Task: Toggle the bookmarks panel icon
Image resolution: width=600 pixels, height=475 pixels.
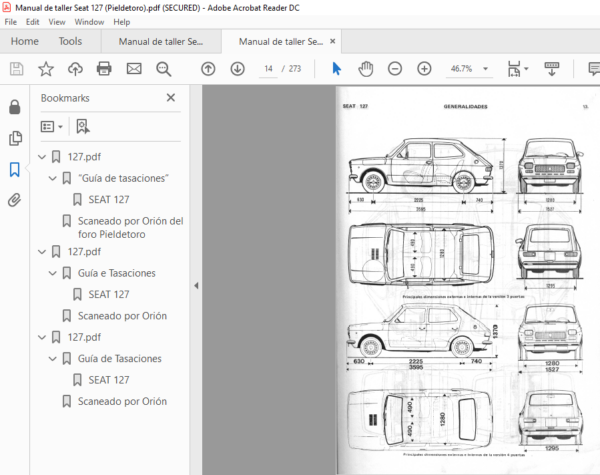Action: point(15,169)
